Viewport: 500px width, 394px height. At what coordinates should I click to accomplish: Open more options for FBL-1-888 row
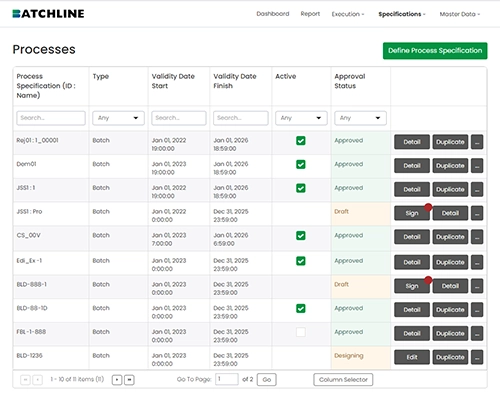[477, 333]
